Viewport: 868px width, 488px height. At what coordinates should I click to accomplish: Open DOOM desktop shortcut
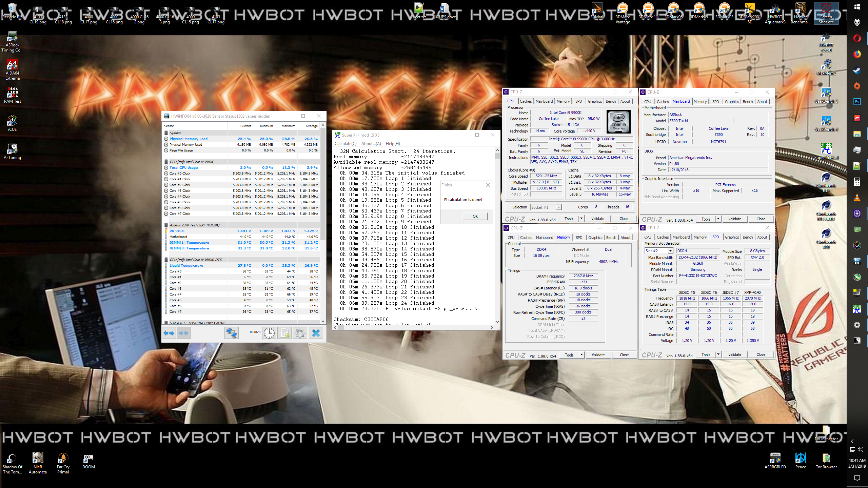[88, 461]
